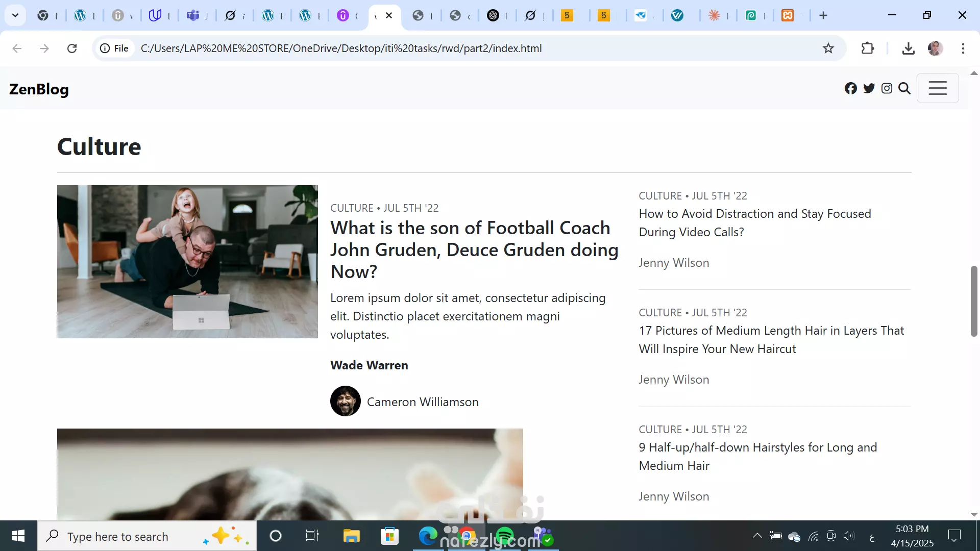This screenshot has width=980, height=551.
Task: Open the Instagram icon in ZenBlog header
Action: (887, 88)
